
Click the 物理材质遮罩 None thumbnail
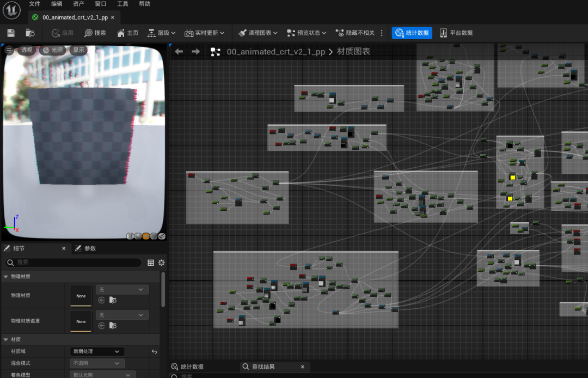click(81, 321)
